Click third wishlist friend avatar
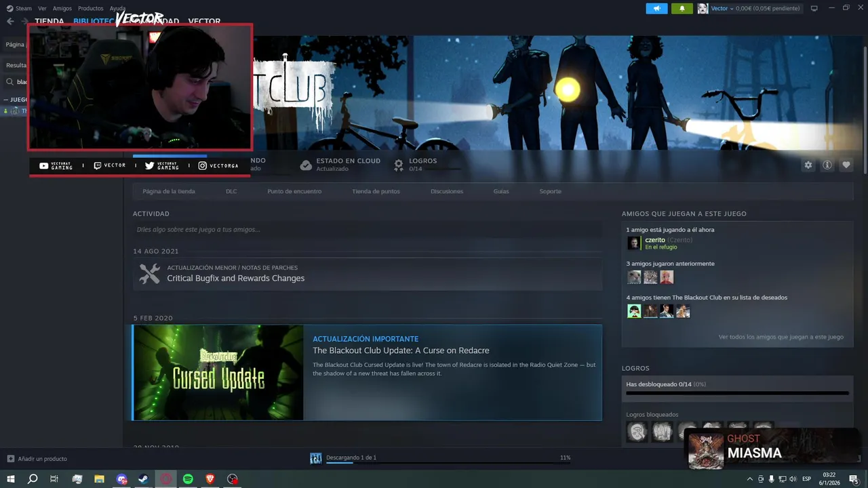Viewport: 868px width, 488px height. coord(667,311)
